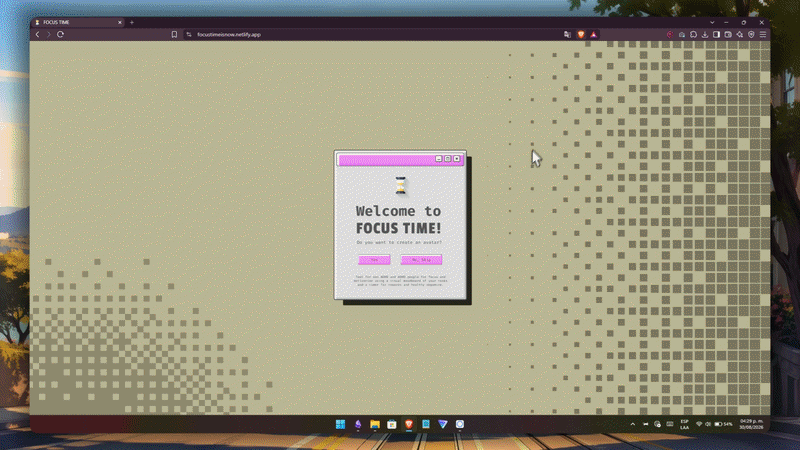
Task: Expand the hidden system tray icons chevron
Action: coord(633,424)
